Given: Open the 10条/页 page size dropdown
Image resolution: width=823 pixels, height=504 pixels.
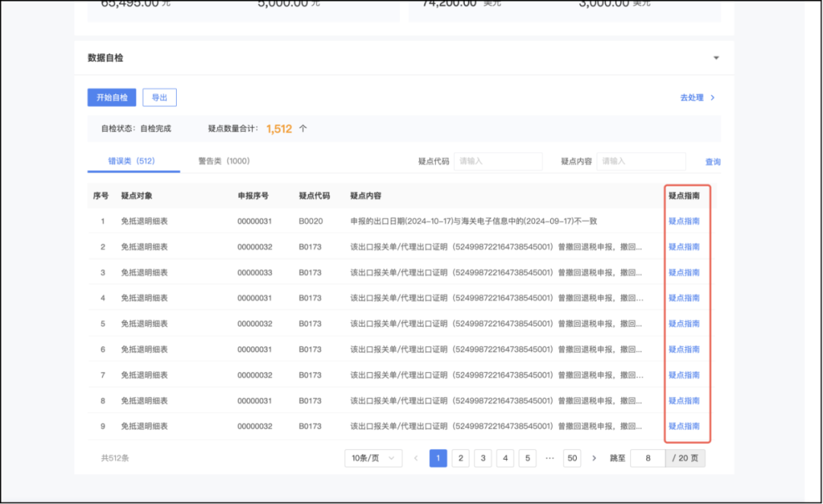Looking at the screenshot, I should (x=373, y=458).
